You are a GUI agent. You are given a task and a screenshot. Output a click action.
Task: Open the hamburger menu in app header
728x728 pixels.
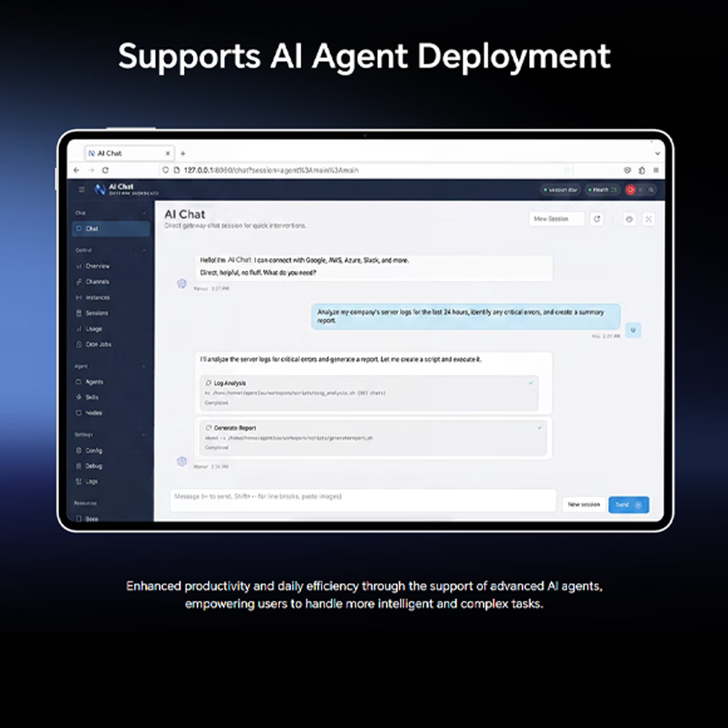point(82,189)
